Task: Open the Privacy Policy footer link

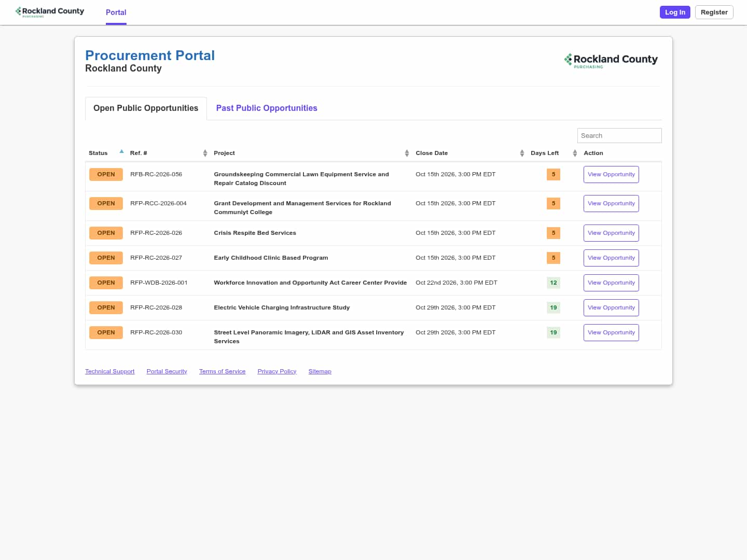Action: pos(277,371)
